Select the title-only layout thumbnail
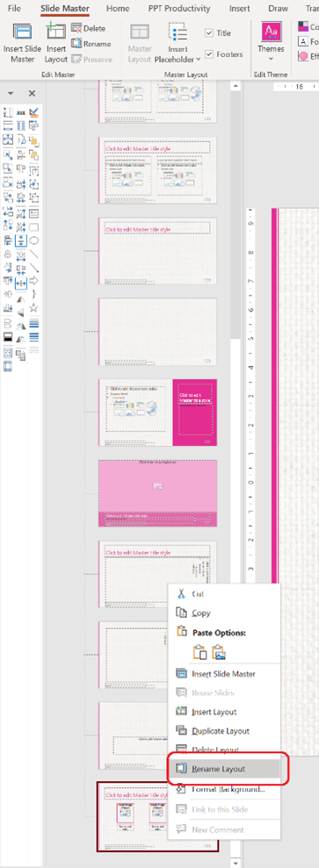319x868 pixels. coord(158,251)
